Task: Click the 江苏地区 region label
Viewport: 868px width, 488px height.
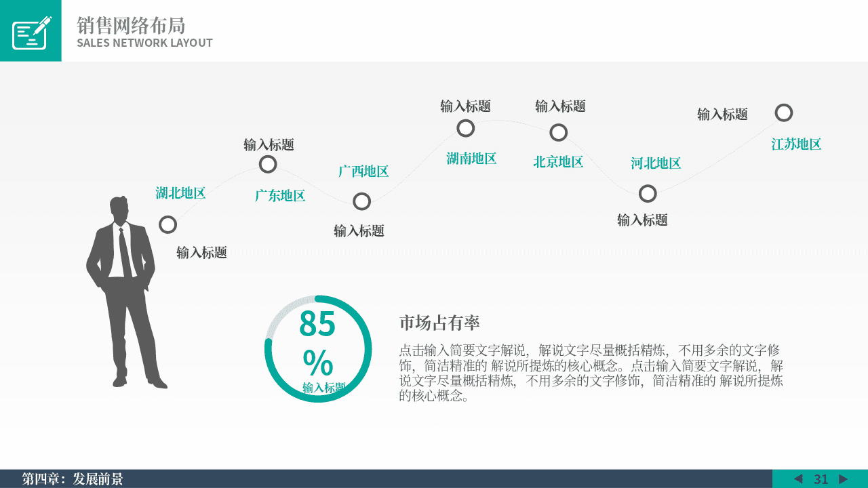Action: pos(796,144)
